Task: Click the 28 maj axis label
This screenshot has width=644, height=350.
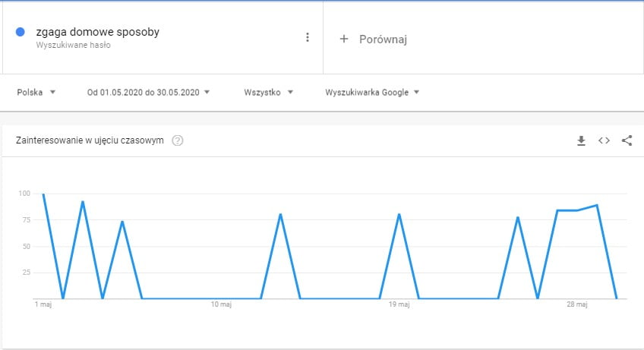Action: 577,304
